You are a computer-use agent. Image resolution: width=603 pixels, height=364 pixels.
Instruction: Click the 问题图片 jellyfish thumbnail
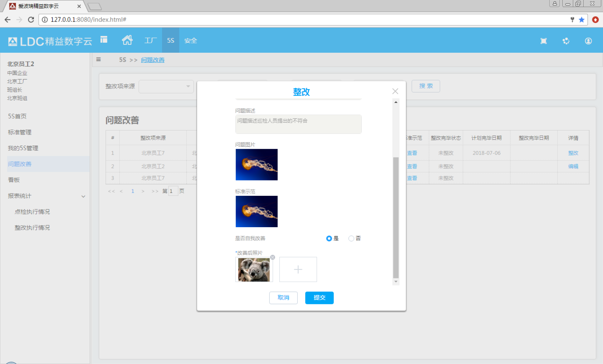257,164
